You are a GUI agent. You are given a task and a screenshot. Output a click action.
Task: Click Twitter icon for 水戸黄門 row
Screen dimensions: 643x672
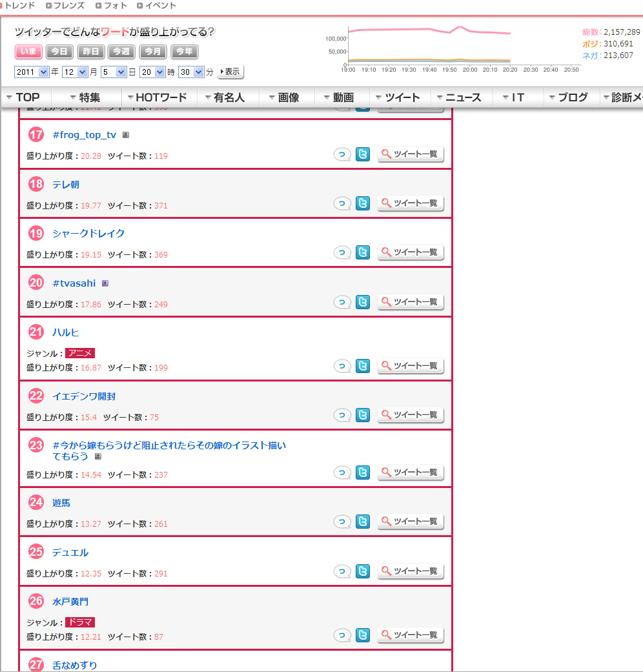click(363, 635)
